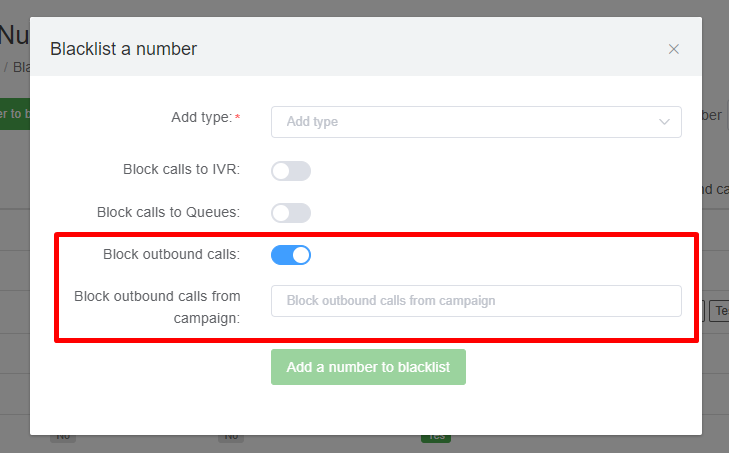Click the Te button at the right edge

click(x=718, y=312)
